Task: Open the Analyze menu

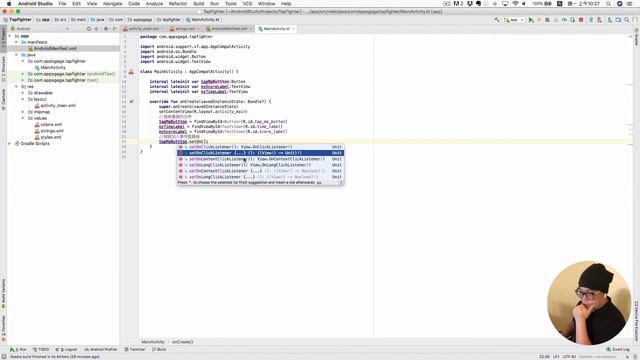Action: click(x=154, y=4)
